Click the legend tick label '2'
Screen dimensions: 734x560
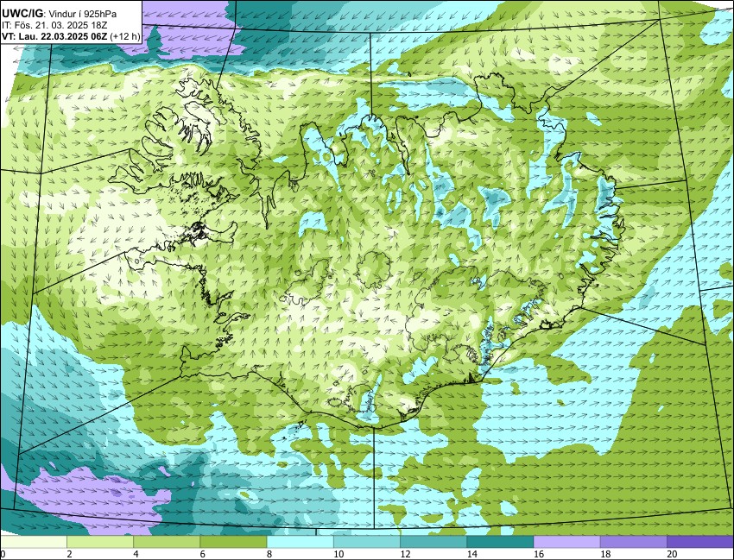pyautogui.click(x=69, y=554)
